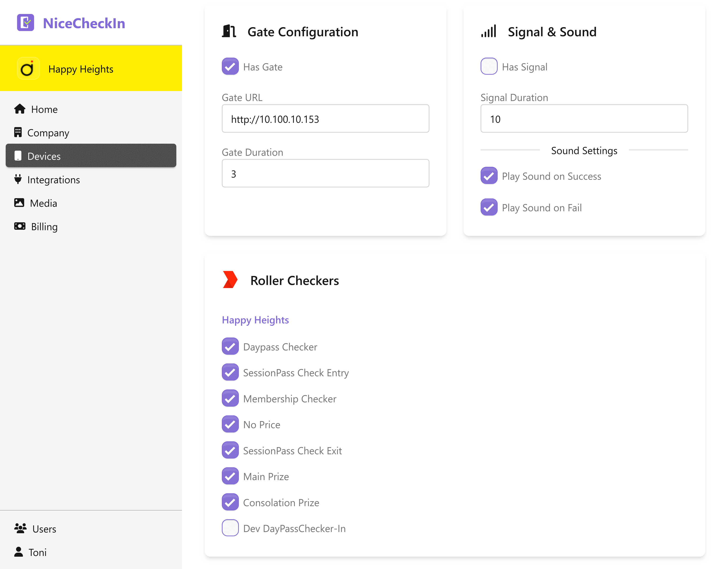Select the Home icon in the sidebar

click(x=20, y=109)
